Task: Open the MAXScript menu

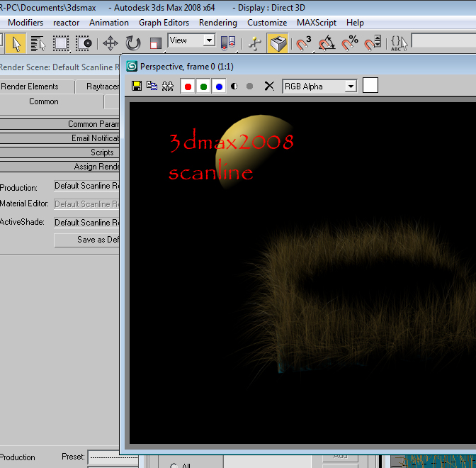Action: 317,23
